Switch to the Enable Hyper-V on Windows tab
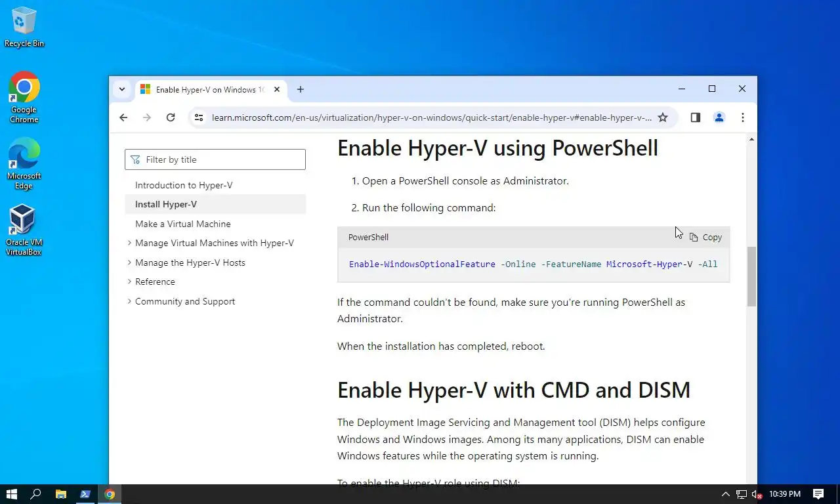 point(210,89)
